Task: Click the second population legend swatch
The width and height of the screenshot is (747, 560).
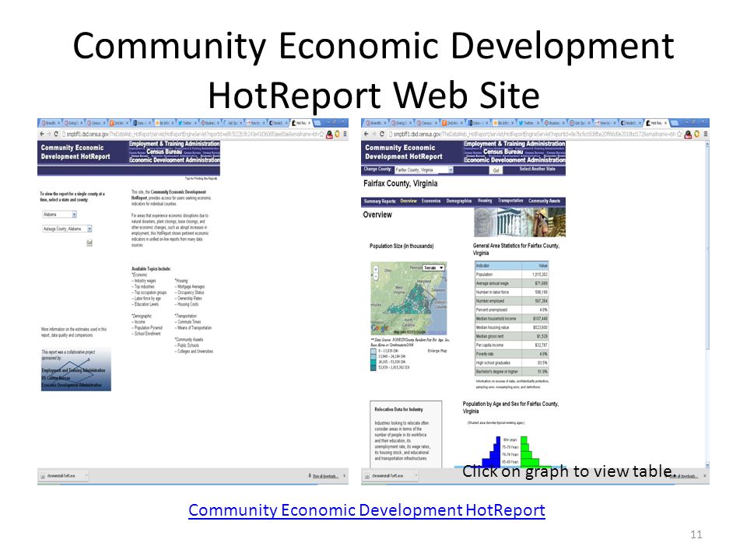Action: tap(373, 357)
